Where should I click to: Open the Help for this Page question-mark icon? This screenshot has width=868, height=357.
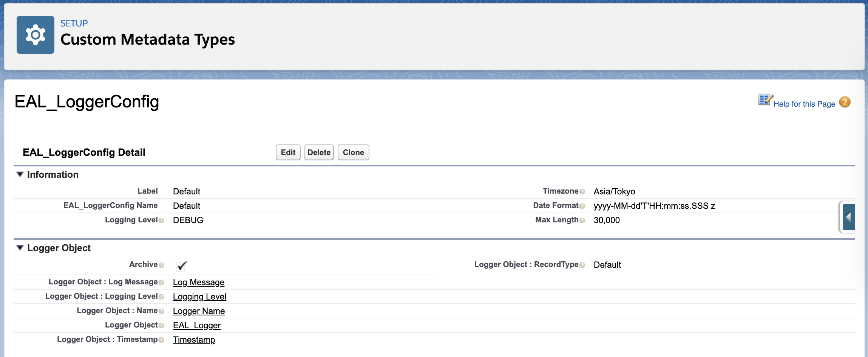[x=845, y=102]
